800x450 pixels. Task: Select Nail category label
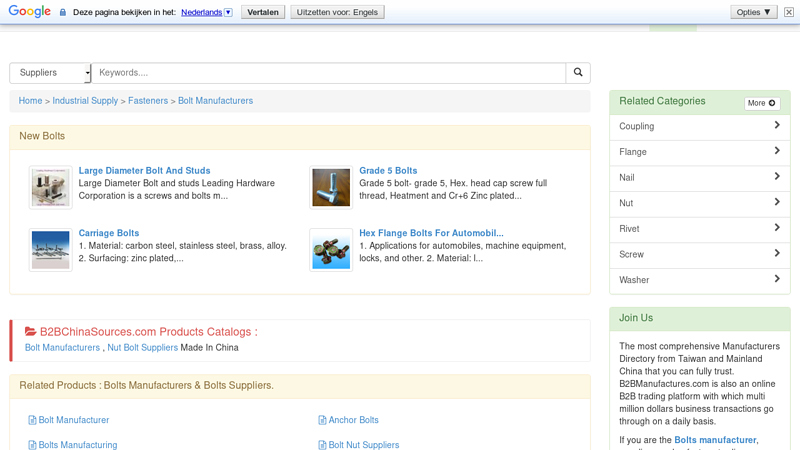point(627,178)
